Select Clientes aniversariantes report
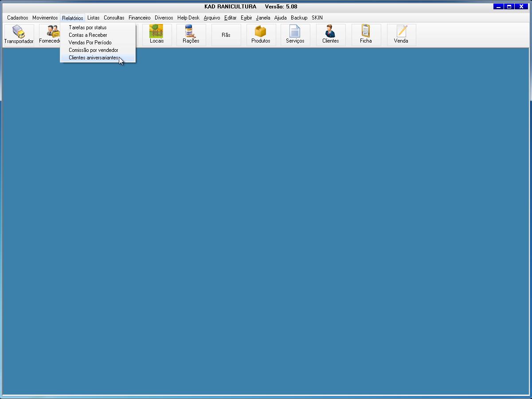 [98, 58]
